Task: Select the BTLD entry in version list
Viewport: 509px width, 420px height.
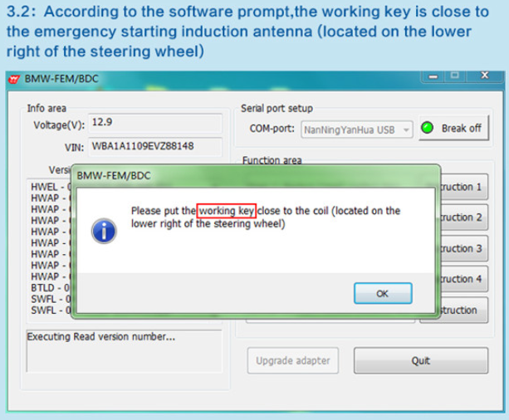Action: [x=51, y=288]
